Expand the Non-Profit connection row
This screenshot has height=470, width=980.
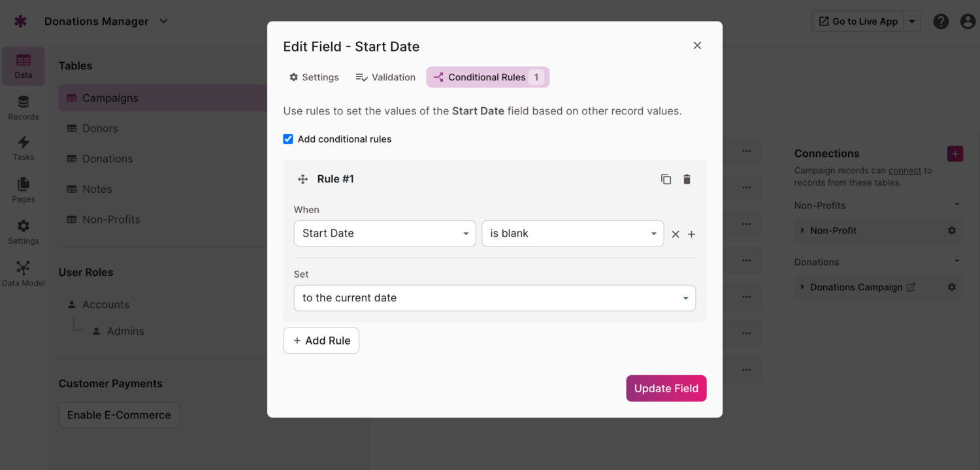point(803,231)
